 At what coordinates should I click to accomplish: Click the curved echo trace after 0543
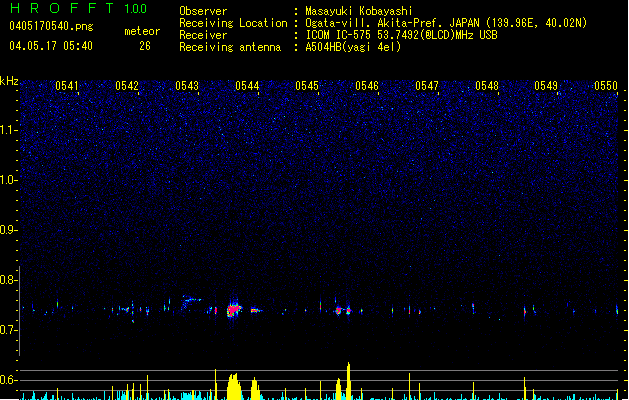191,302
